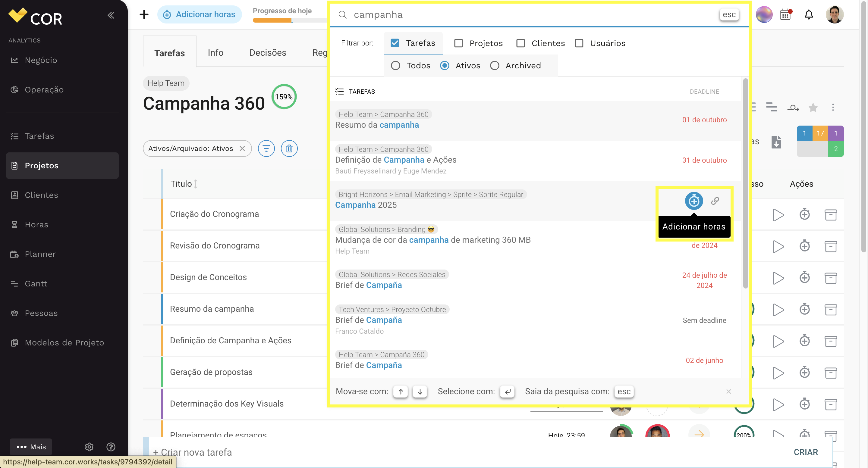The image size is (868, 468).
Task: Open the Design de Conceitos task
Action: 208,277
